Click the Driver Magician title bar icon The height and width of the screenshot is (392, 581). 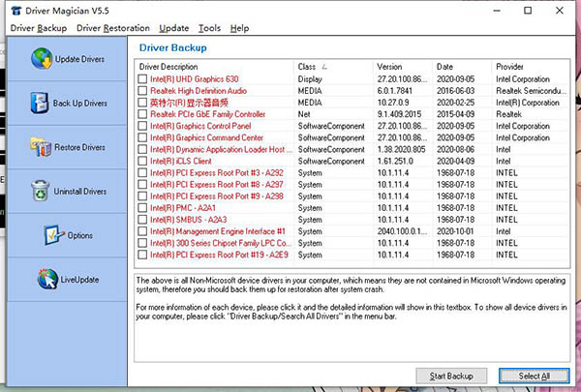point(16,11)
